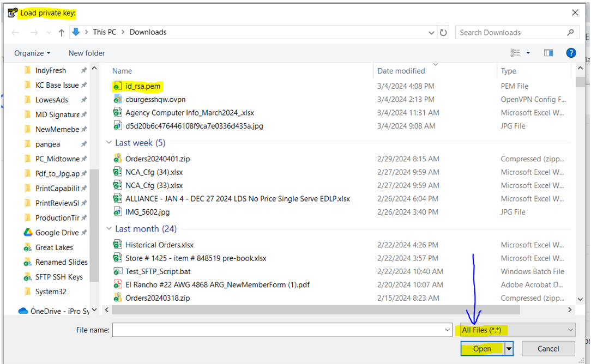Open the Help question mark icon
This screenshot has width=591, height=364.
coord(571,53)
